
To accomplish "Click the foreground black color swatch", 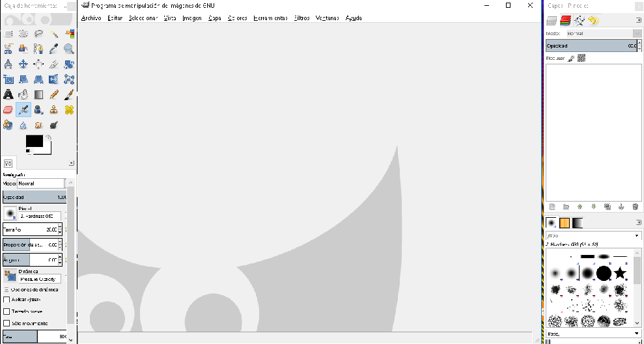I will pos(35,141).
